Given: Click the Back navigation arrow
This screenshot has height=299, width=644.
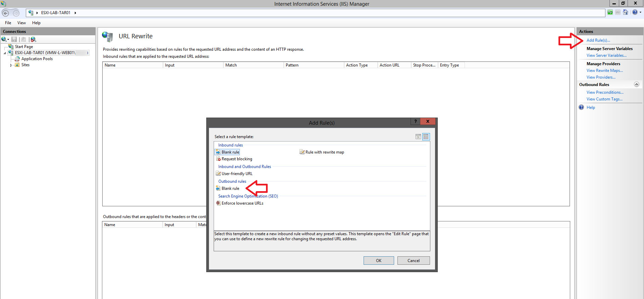Looking at the screenshot, I should [6, 13].
